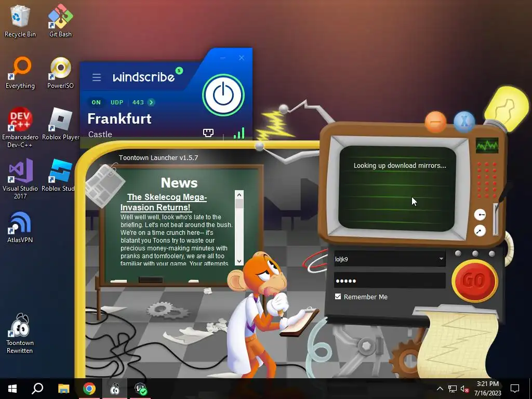This screenshot has width=532, height=399.
Task: Open the Recycle Bin desktop icon
Action: click(x=20, y=21)
